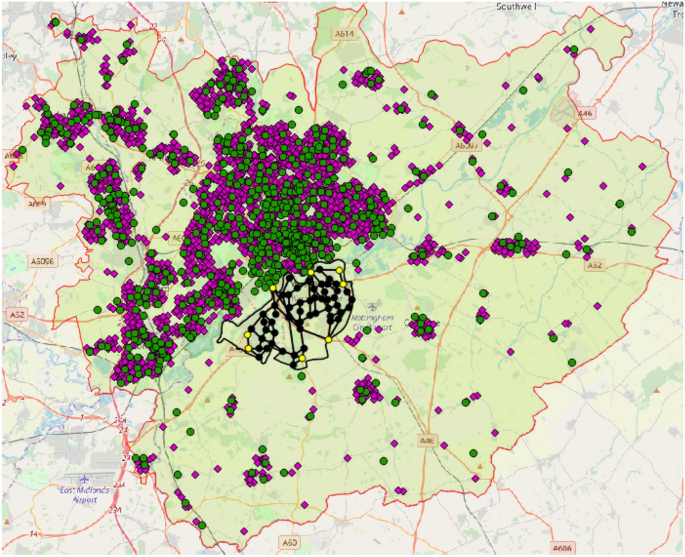This screenshot has height=557, width=685.
Task: Click the A46 shield beside the grey airfield
Action: coord(585,114)
